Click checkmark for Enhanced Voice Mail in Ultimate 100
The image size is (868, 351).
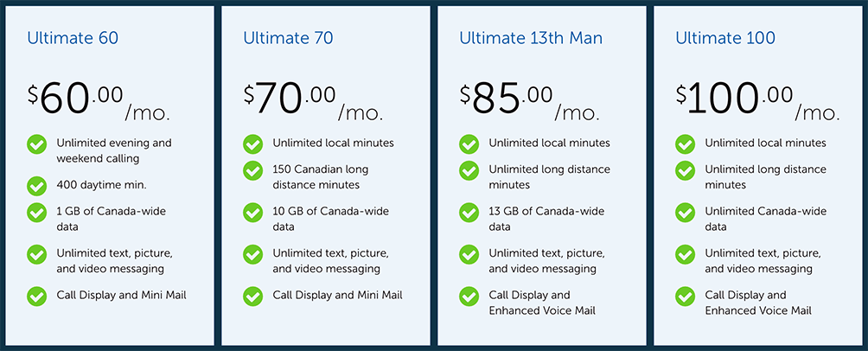tap(686, 297)
